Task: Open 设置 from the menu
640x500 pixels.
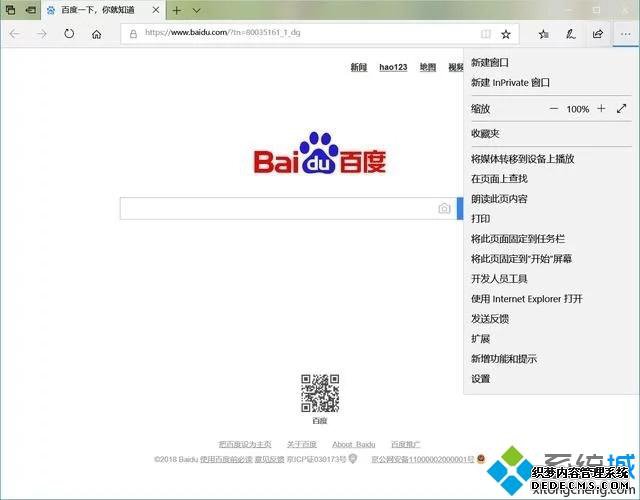Action: coord(480,379)
